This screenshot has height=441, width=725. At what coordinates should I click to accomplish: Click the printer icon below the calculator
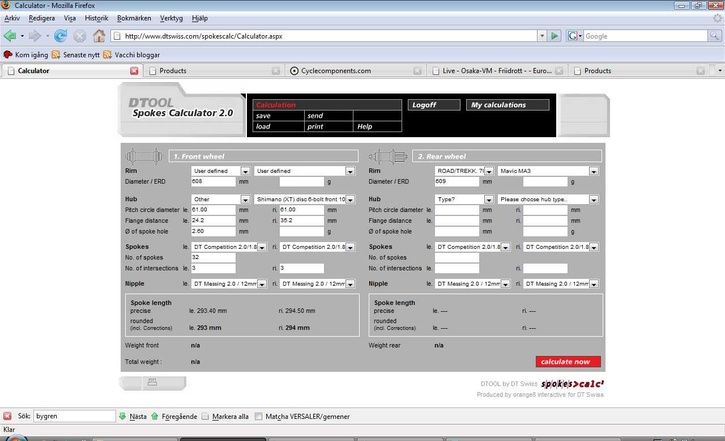tap(152, 382)
